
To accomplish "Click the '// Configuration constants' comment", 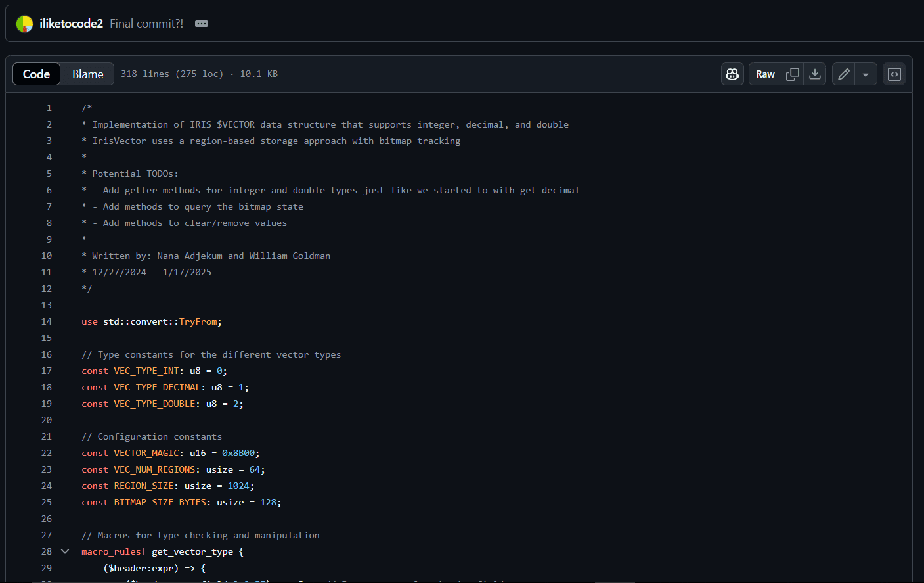I will (152, 436).
